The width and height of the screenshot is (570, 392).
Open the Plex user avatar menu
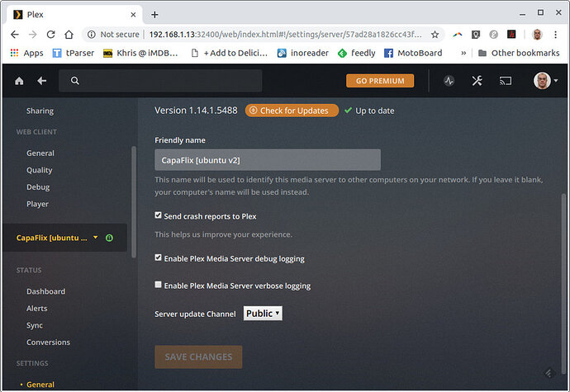pos(545,81)
